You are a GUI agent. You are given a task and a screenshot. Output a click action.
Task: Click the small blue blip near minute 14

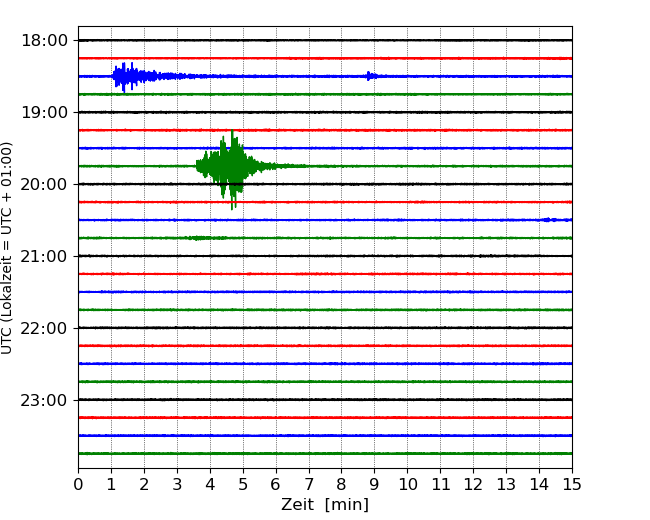tap(548, 220)
